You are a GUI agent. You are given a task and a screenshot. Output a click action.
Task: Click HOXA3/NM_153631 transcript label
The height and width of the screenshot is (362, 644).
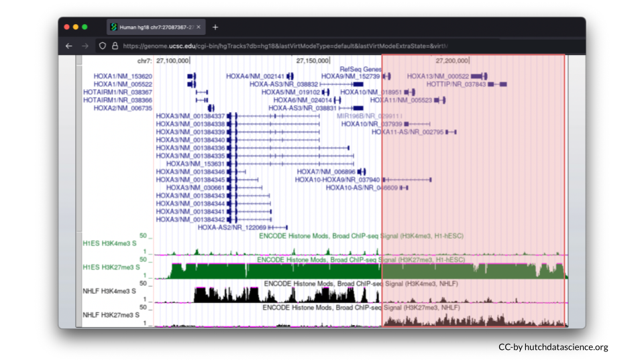[x=195, y=164]
